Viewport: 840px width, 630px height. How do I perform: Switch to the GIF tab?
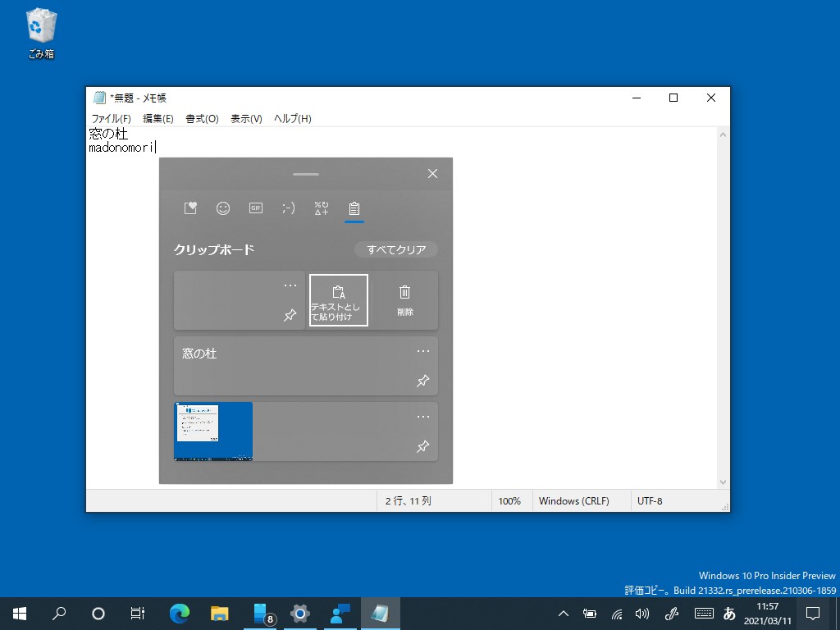[255, 208]
